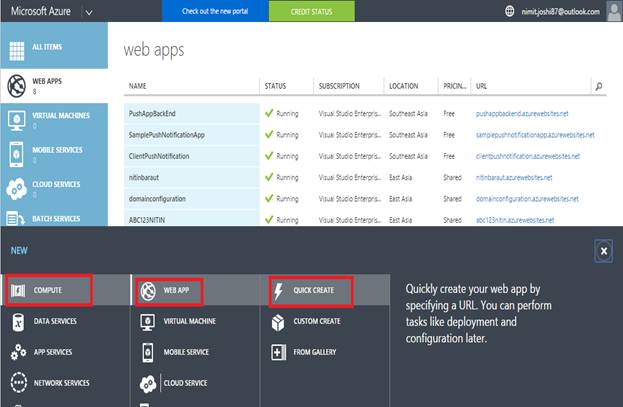
Task: Sort by the Location column header
Action: pos(403,86)
